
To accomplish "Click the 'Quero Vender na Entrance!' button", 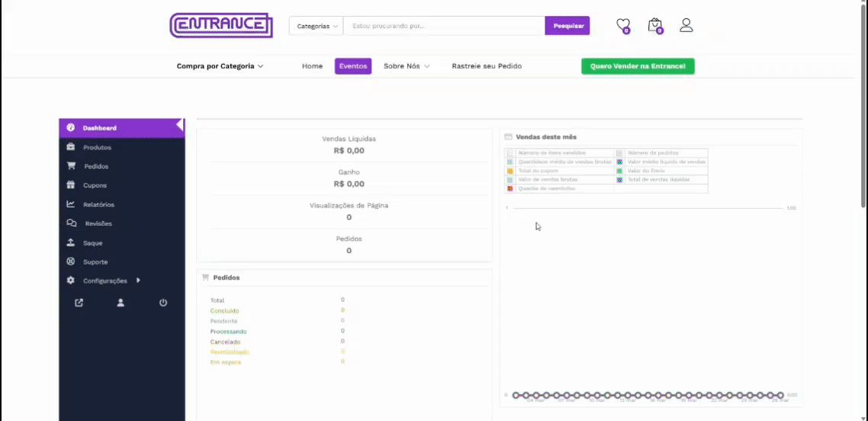I will [638, 66].
